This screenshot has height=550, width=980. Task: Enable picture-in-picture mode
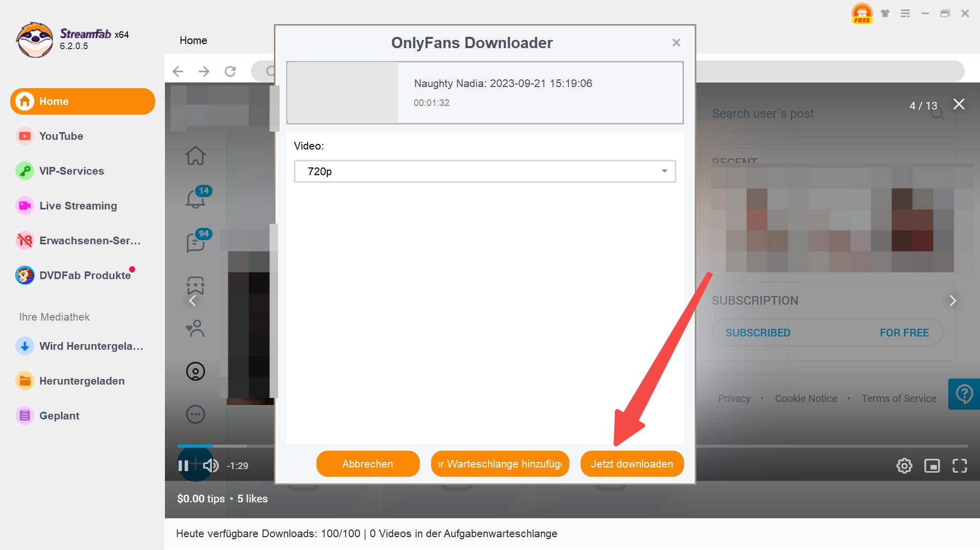point(932,466)
